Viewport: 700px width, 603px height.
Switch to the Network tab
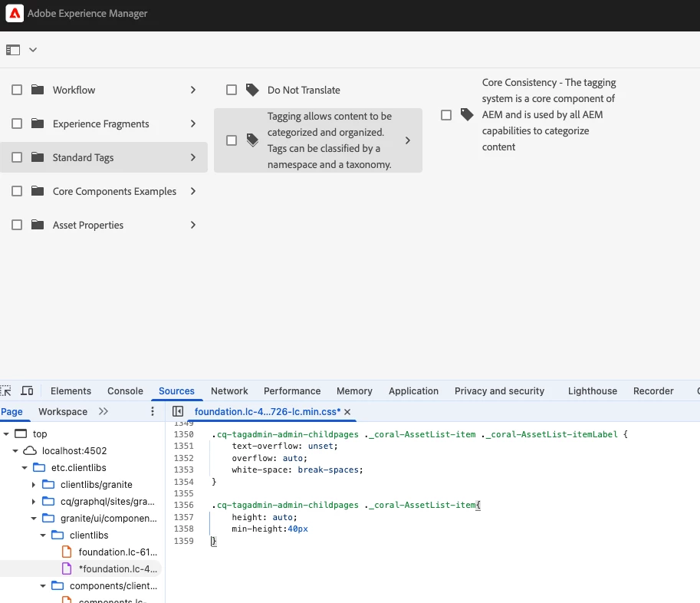[229, 390]
